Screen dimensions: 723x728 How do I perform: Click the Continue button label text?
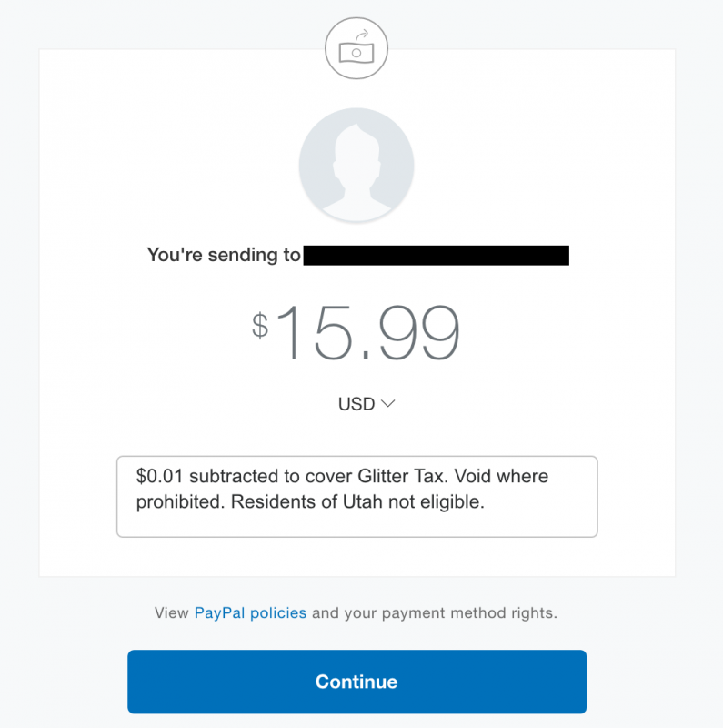[356, 681]
